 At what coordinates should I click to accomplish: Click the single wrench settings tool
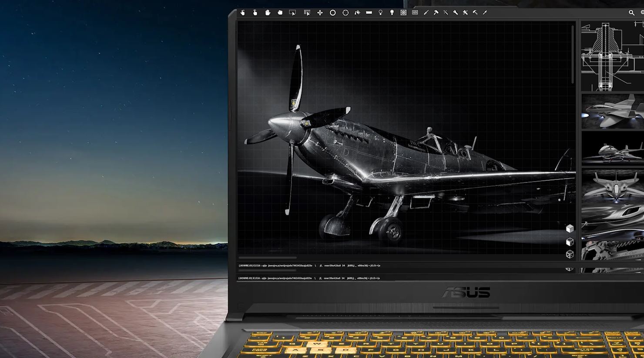[x=456, y=13]
